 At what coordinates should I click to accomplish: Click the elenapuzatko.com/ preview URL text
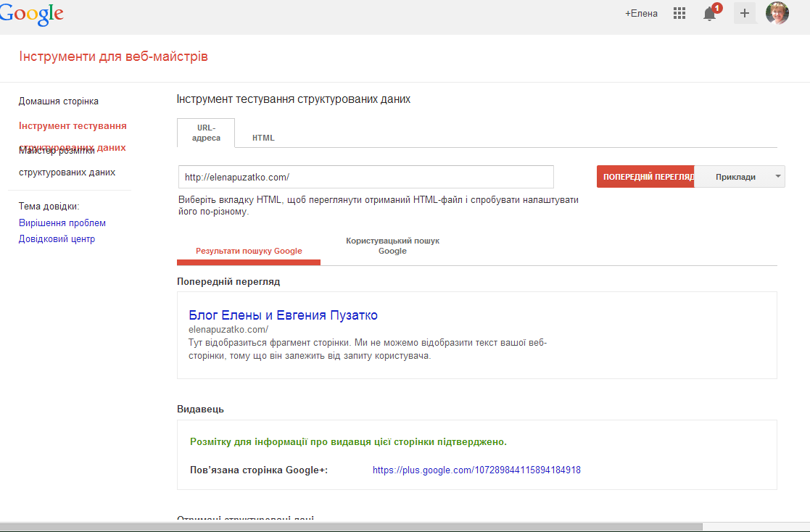tap(228, 330)
